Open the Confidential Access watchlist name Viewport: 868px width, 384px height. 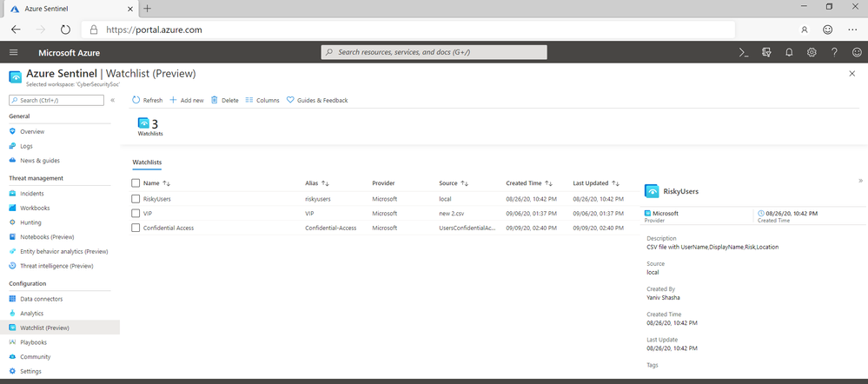coord(169,228)
